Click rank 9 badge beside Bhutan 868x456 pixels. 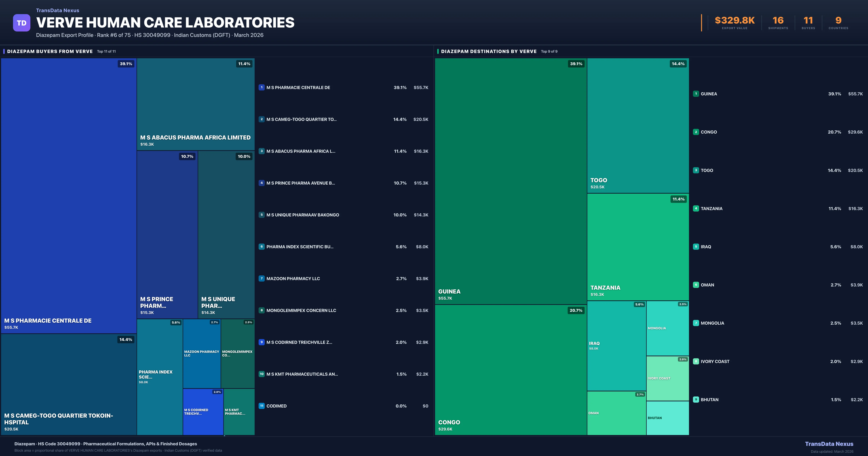696,399
